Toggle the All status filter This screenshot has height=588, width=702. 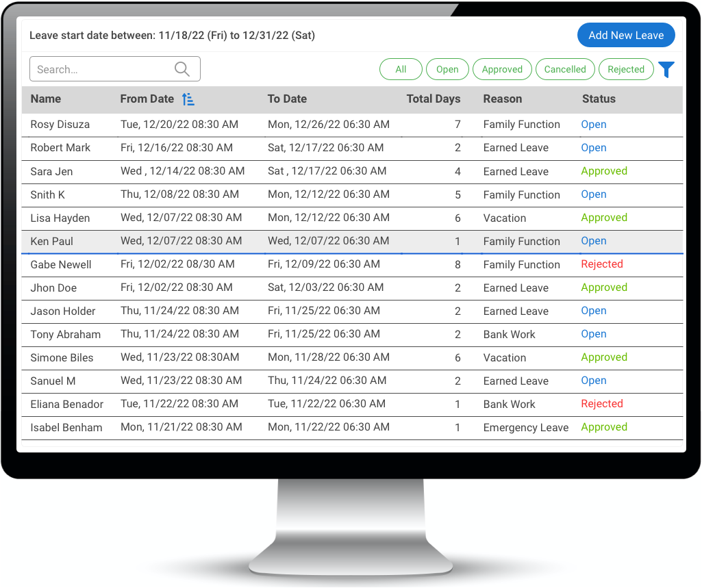(x=401, y=69)
